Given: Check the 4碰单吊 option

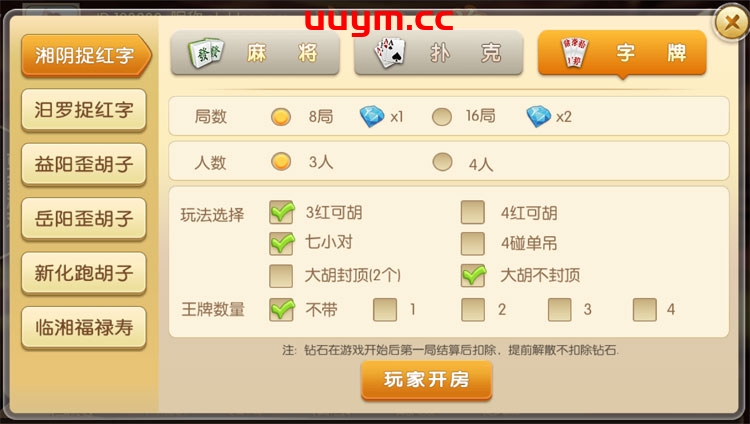Looking at the screenshot, I should 473,244.
